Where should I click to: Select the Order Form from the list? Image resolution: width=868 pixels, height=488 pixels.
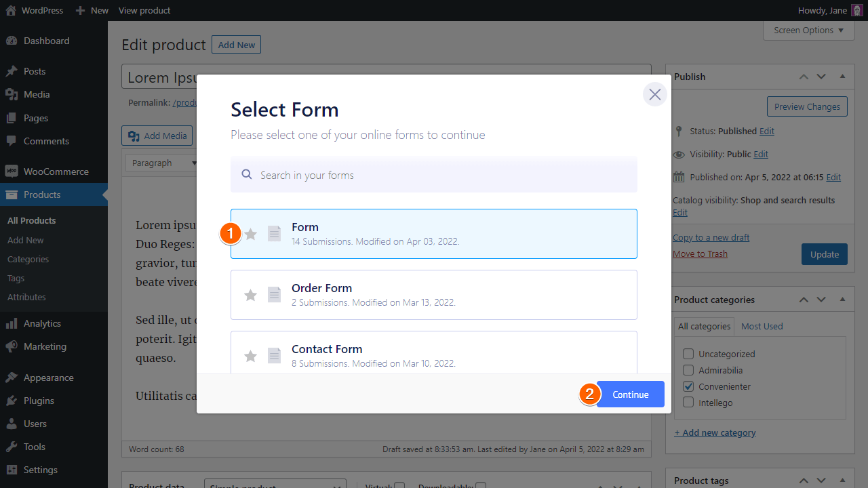(434, 294)
